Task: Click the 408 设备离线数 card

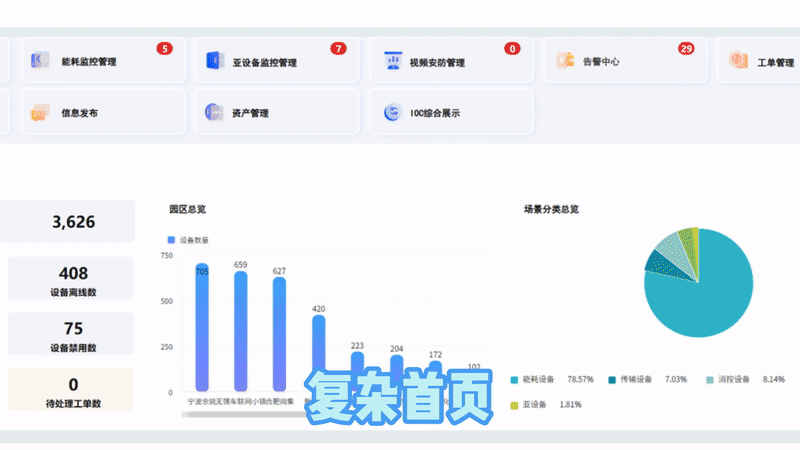Action: click(x=71, y=278)
